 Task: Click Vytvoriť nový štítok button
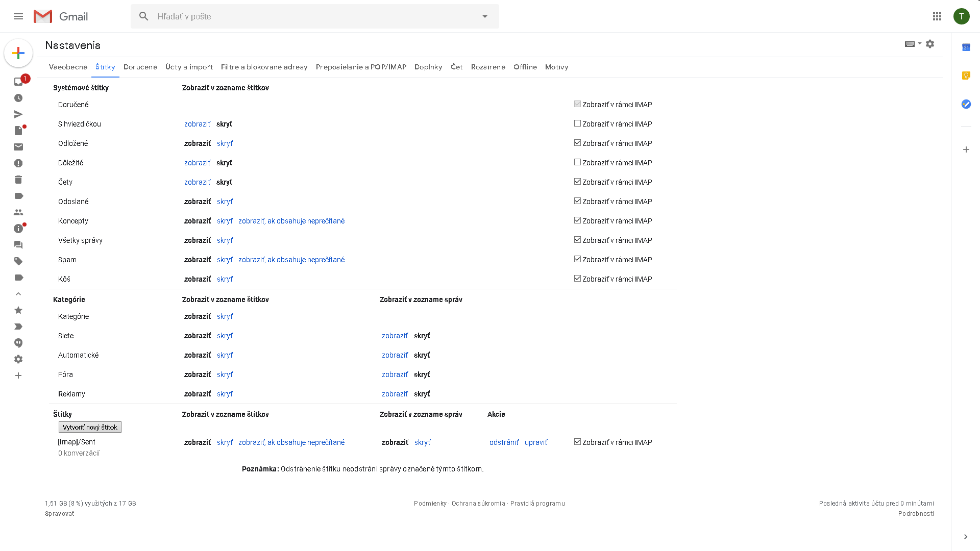pyautogui.click(x=90, y=427)
